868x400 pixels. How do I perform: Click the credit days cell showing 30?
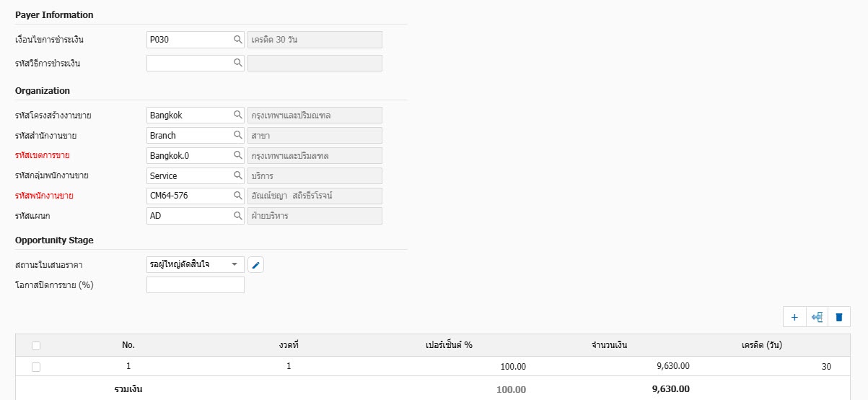(825, 367)
